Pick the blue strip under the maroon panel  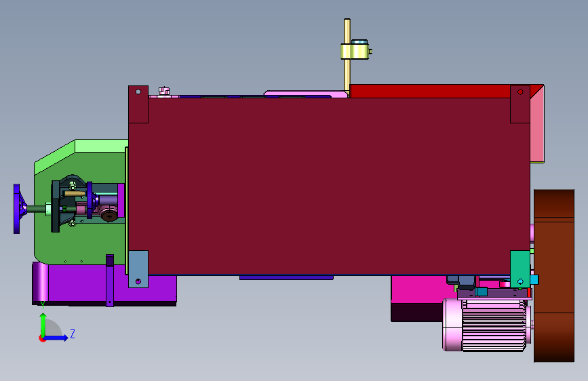pos(286,277)
